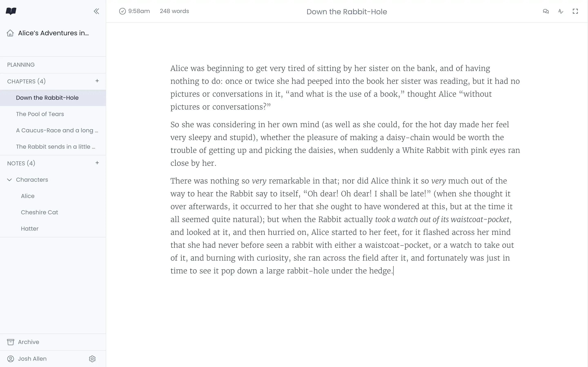The image size is (588, 367).
Task: Open Josh Allen's account profile
Action: tap(32, 359)
